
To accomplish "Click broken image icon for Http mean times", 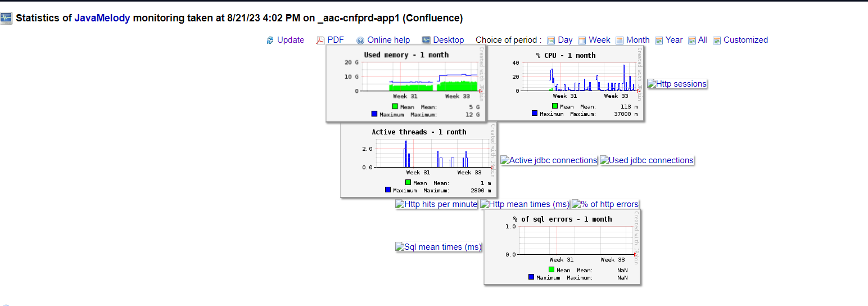I will 485,204.
